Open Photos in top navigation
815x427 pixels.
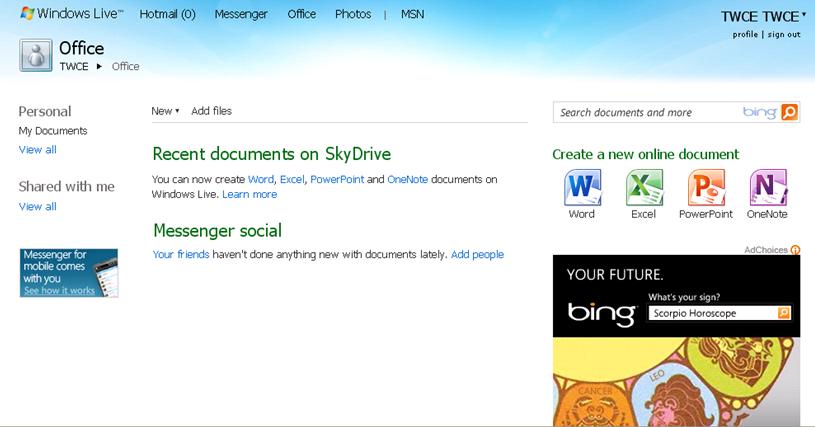[353, 15]
